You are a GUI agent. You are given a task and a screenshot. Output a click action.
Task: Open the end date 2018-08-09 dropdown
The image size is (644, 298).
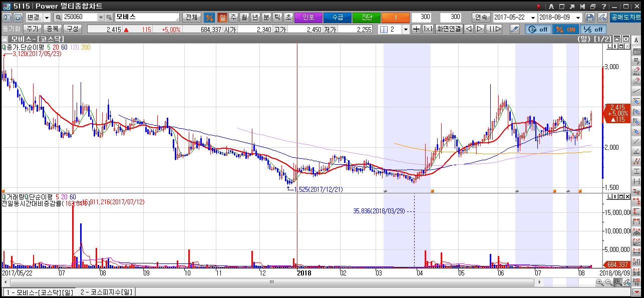coord(579,17)
